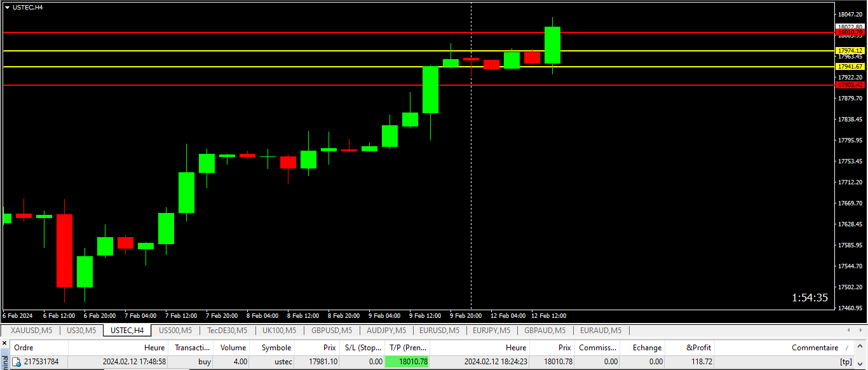Click the Transacti... column header

190,348
